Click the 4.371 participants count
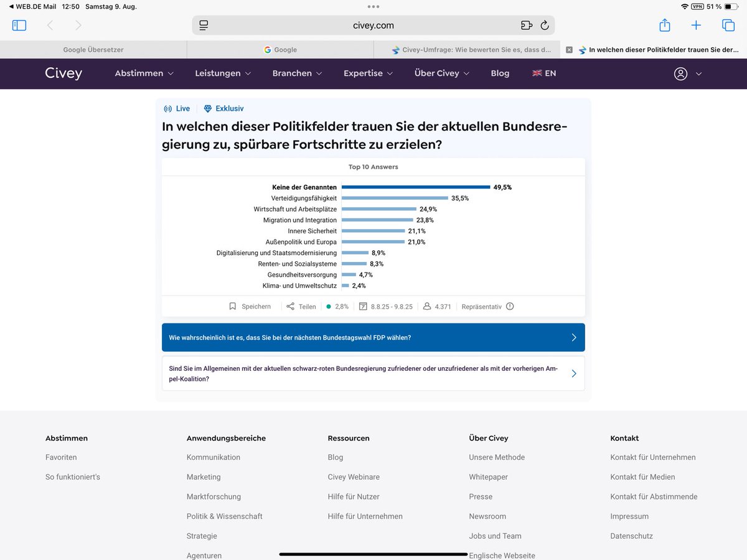 pyautogui.click(x=437, y=306)
